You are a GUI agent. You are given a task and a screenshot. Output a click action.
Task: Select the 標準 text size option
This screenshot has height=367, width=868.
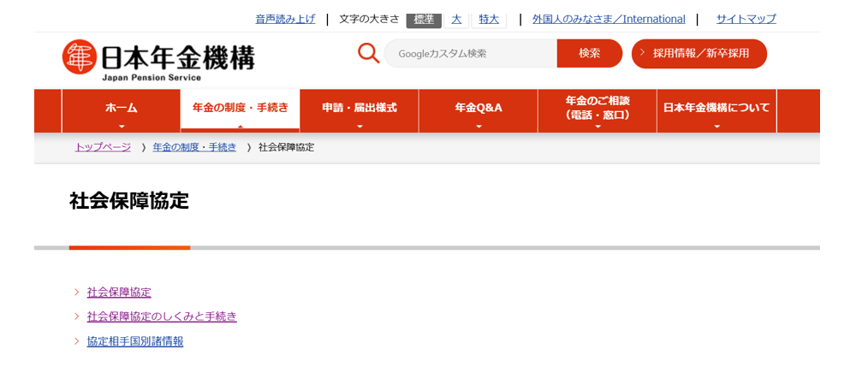(424, 20)
